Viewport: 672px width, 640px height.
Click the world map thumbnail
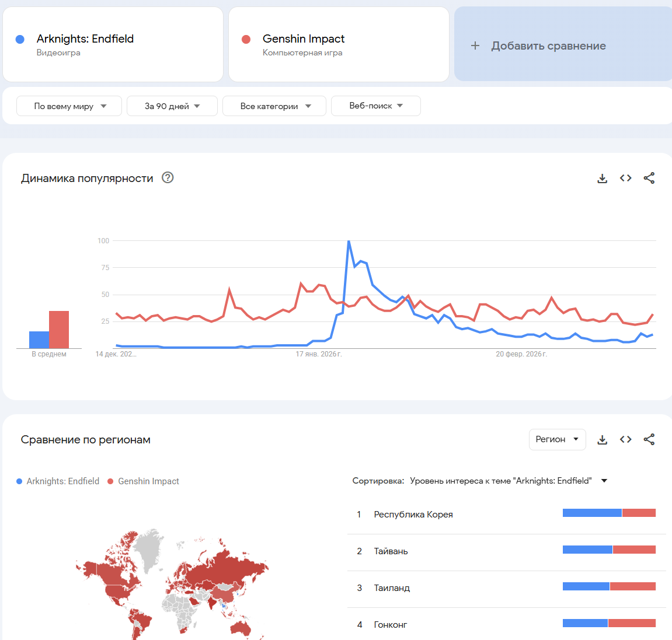coord(172,583)
